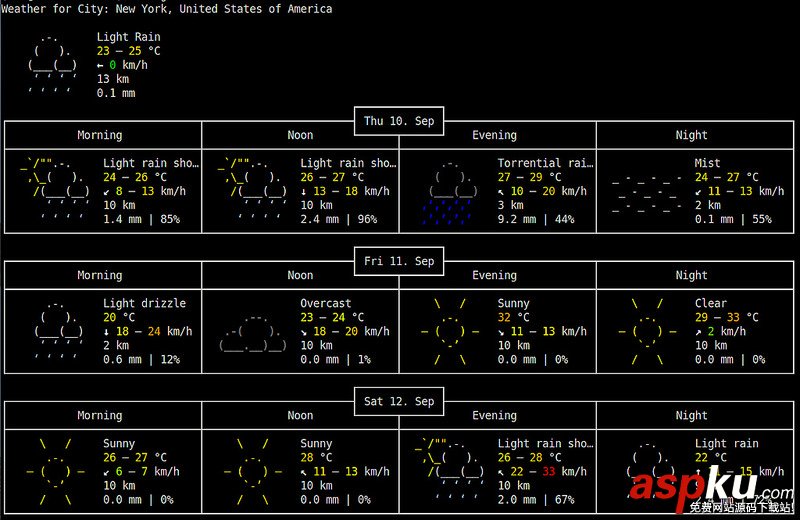The width and height of the screenshot is (800, 520).
Task: Click Sunny label in Fri Evening
Action: pyautogui.click(x=513, y=304)
